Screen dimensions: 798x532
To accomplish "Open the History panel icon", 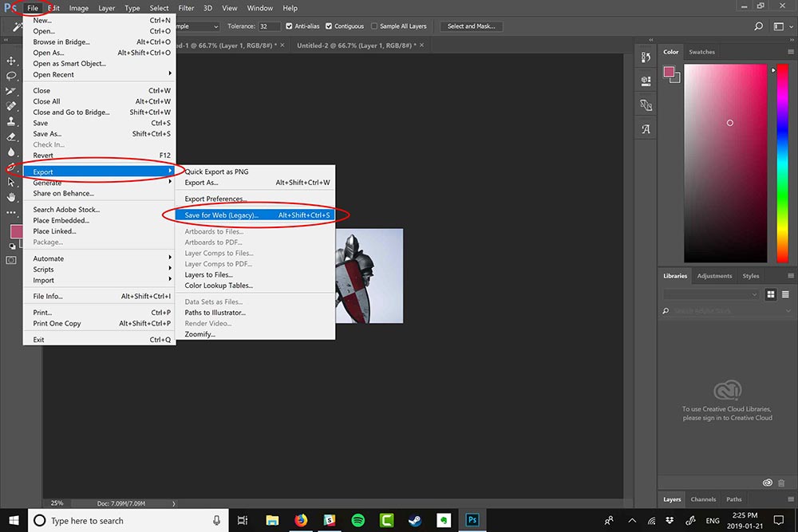I will [646, 57].
